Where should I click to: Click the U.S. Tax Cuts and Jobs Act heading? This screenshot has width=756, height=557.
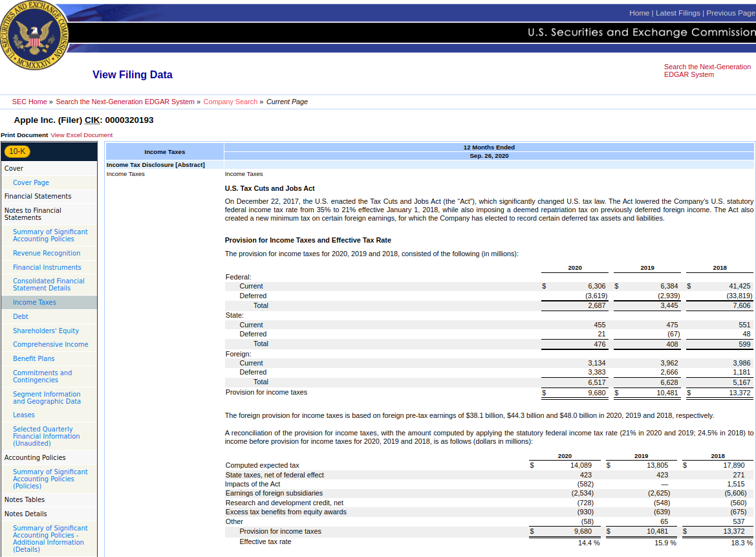(270, 188)
